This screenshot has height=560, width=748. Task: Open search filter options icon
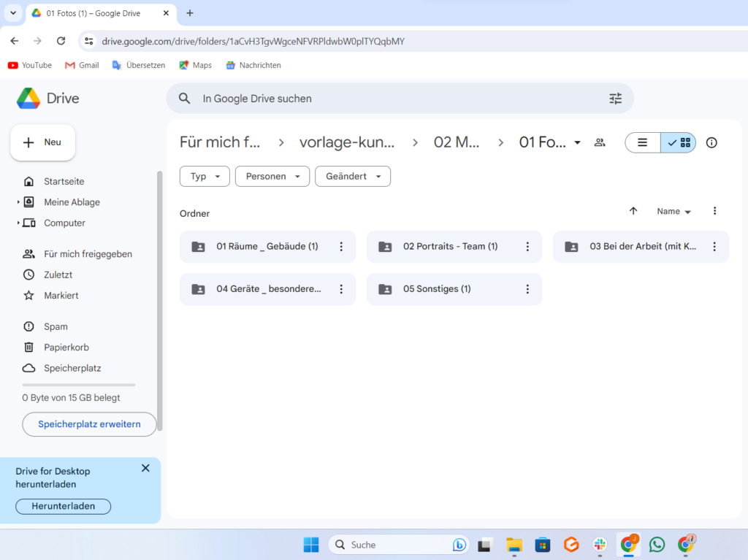tap(615, 99)
